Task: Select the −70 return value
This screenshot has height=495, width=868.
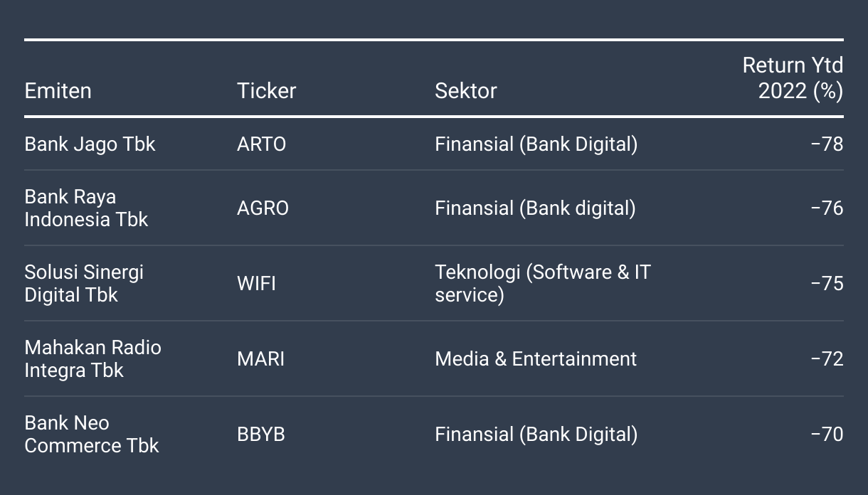Action: pos(827,434)
